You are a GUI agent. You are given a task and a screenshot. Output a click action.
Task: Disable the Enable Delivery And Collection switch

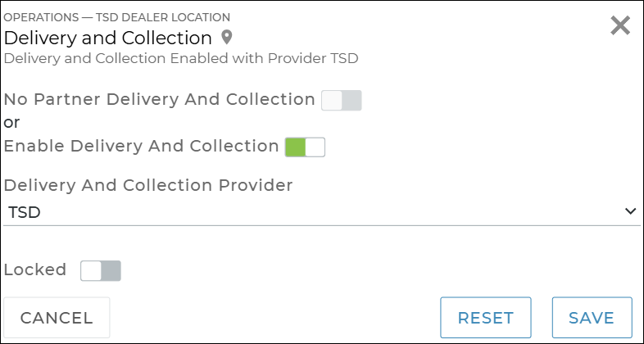point(305,147)
